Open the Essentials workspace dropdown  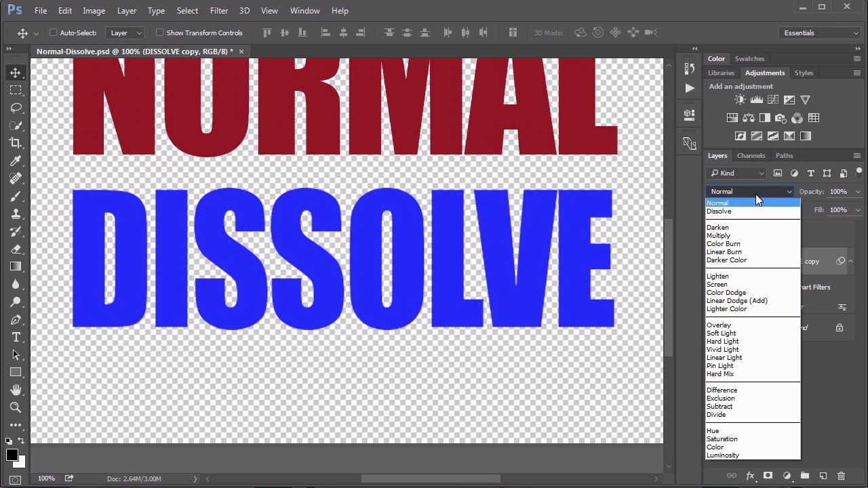point(821,33)
